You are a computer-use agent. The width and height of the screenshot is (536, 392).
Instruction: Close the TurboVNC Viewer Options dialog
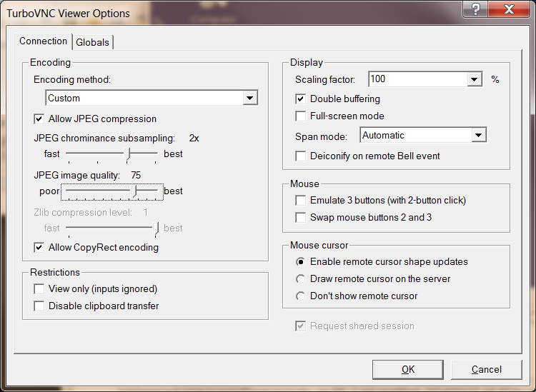pos(509,9)
